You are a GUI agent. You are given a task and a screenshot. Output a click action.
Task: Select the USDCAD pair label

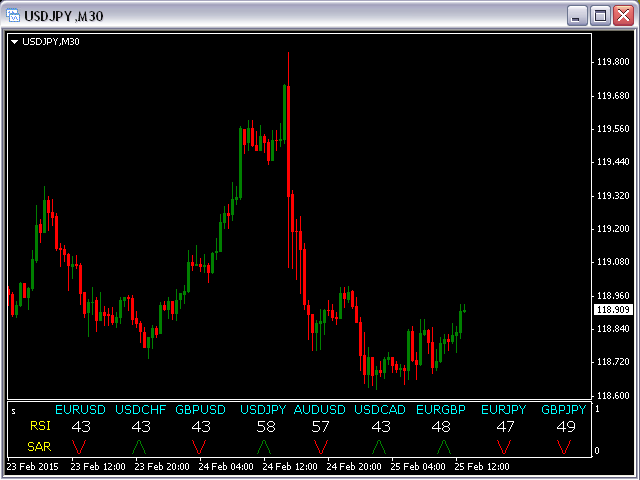coord(380,409)
